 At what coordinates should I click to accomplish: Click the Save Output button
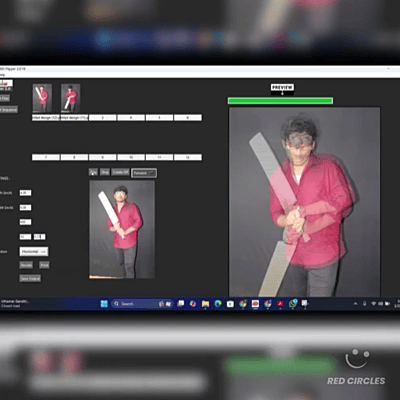30,278
